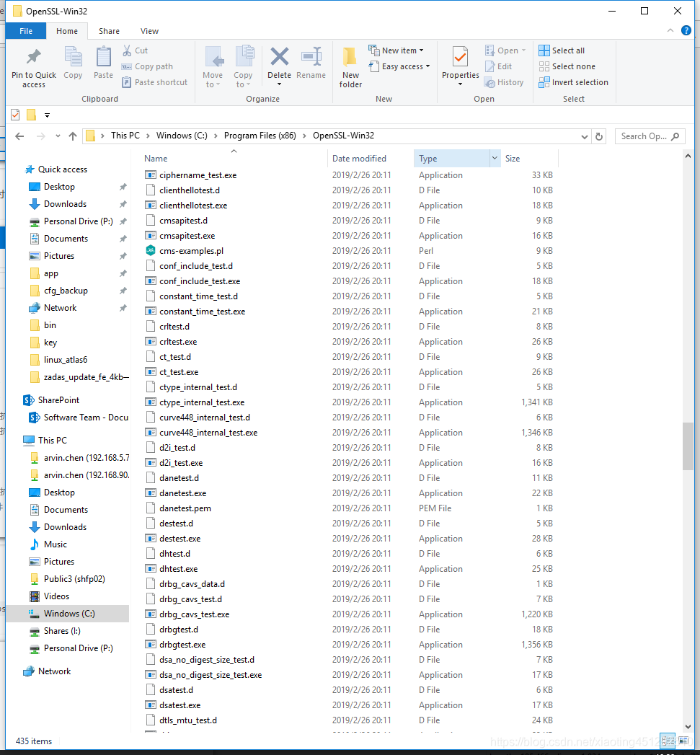The width and height of the screenshot is (700, 755).
Task: Click Select none
Action: pyautogui.click(x=567, y=66)
